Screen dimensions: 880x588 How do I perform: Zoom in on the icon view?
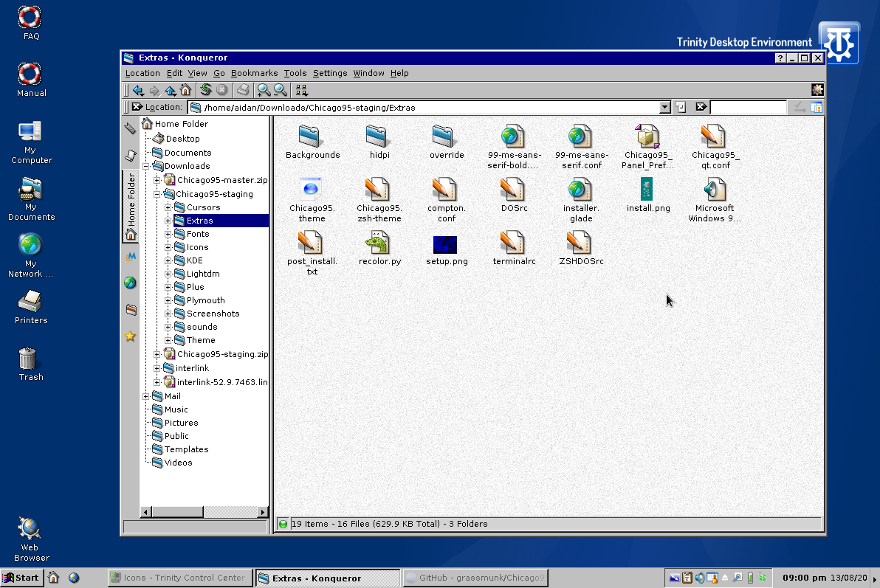coord(264,90)
